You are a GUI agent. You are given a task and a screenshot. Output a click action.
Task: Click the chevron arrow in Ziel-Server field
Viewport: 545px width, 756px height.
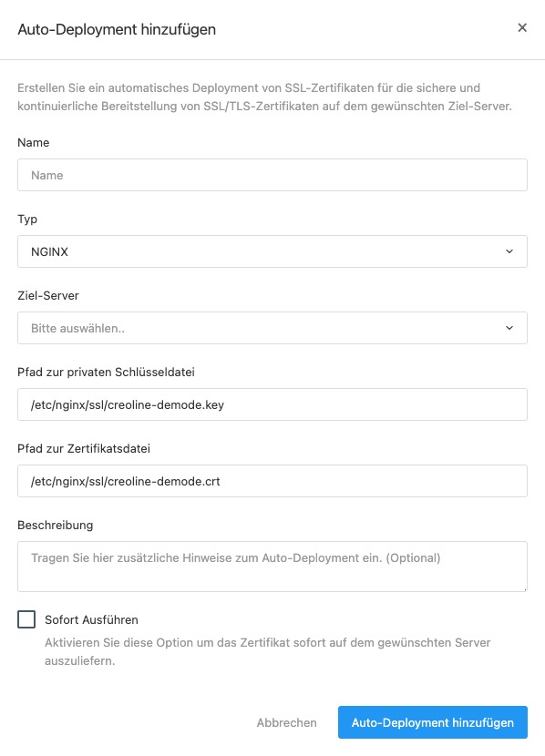click(x=509, y=328)
